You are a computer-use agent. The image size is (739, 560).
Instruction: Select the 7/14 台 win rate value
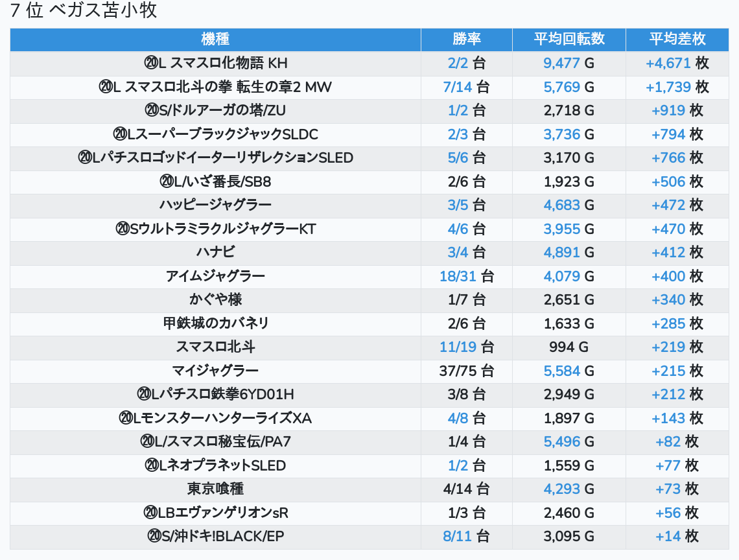(466, 87)
